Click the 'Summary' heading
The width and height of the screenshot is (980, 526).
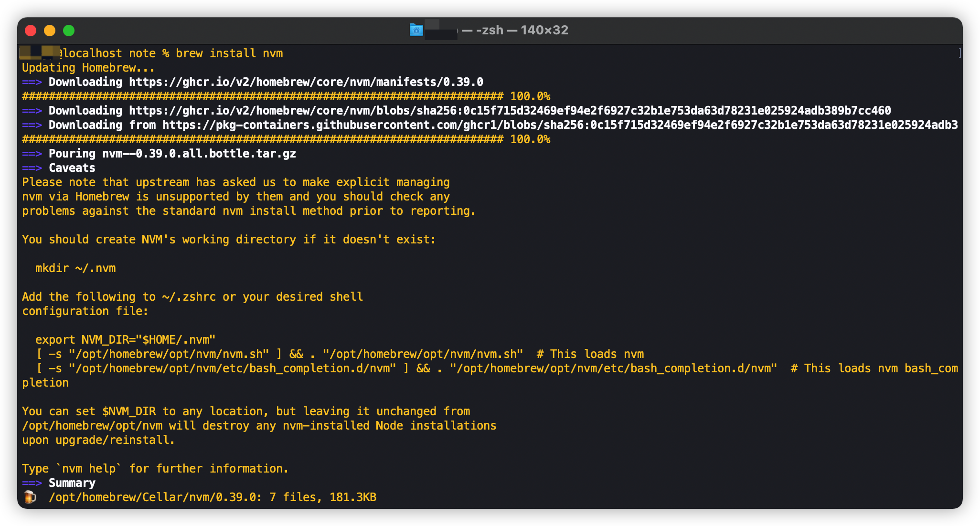pyautogui.click(x=72, y=483)
